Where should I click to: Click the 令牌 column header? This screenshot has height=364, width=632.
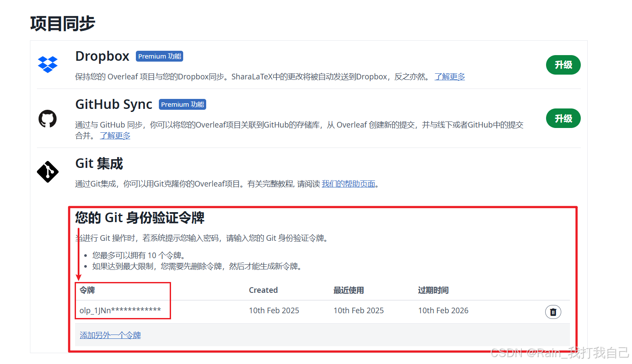coord(86,290)
